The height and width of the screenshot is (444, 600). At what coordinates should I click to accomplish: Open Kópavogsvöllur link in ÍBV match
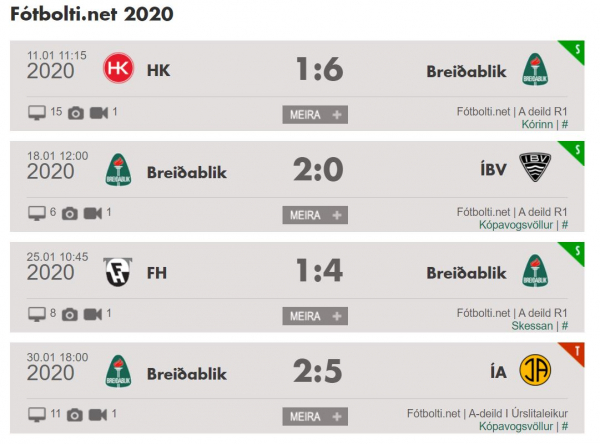516,225
